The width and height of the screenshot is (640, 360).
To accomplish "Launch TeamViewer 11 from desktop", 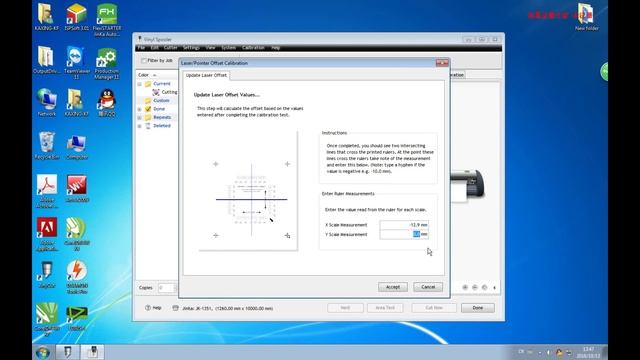I will 76,62.
